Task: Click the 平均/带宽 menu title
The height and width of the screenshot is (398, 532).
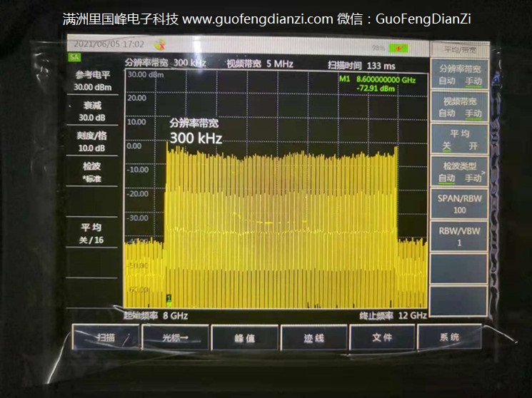Action: pos(460,50)
